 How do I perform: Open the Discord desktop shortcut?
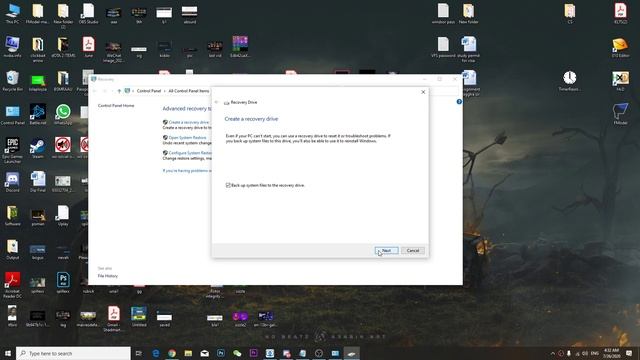point(12,182)
